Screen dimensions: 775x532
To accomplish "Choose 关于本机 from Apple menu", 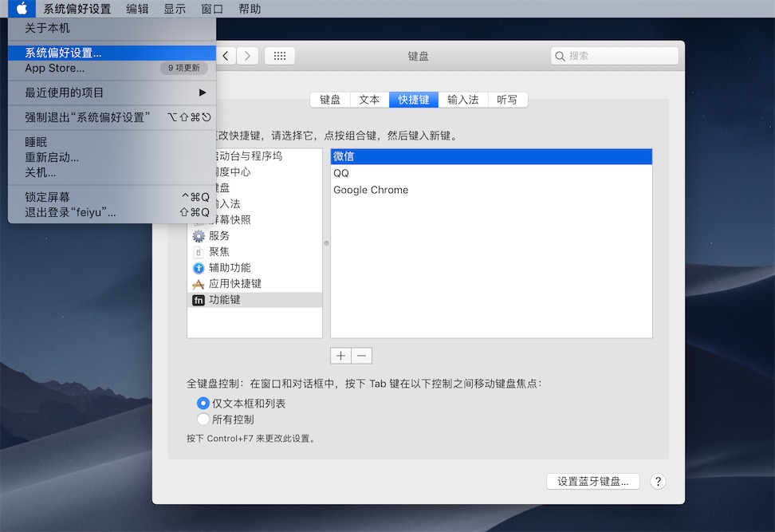I will (x=112, y=28).
